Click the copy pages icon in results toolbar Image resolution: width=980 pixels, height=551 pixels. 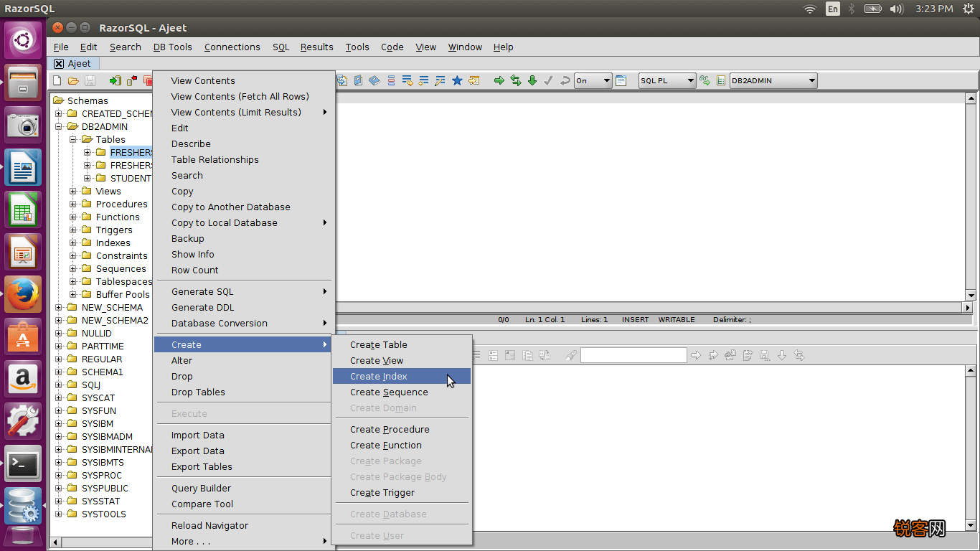tap(527, 355)
